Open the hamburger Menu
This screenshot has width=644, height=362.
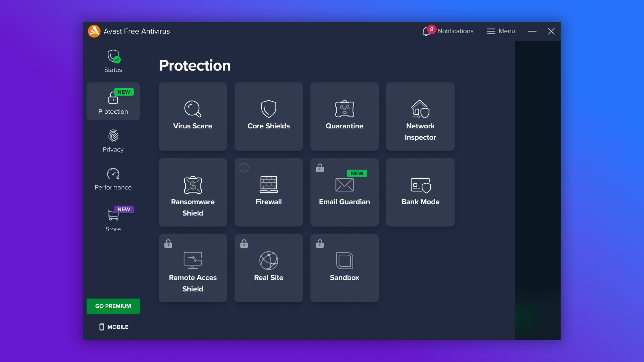tap(501, 31)
